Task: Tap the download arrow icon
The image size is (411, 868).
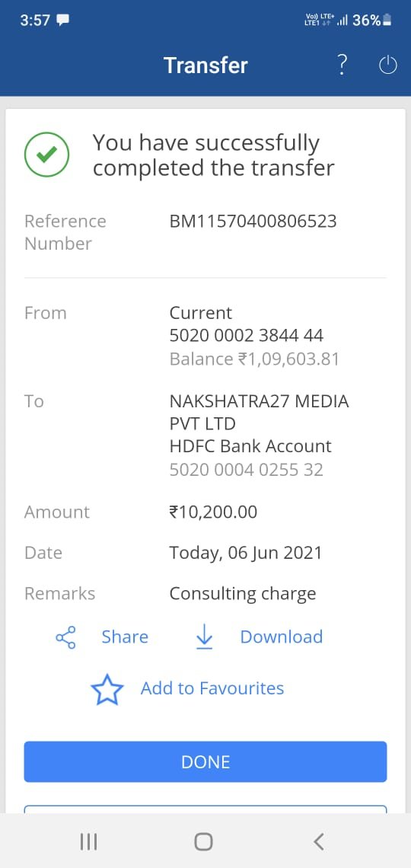Action: pyautogui.click(x=204, y=637)
